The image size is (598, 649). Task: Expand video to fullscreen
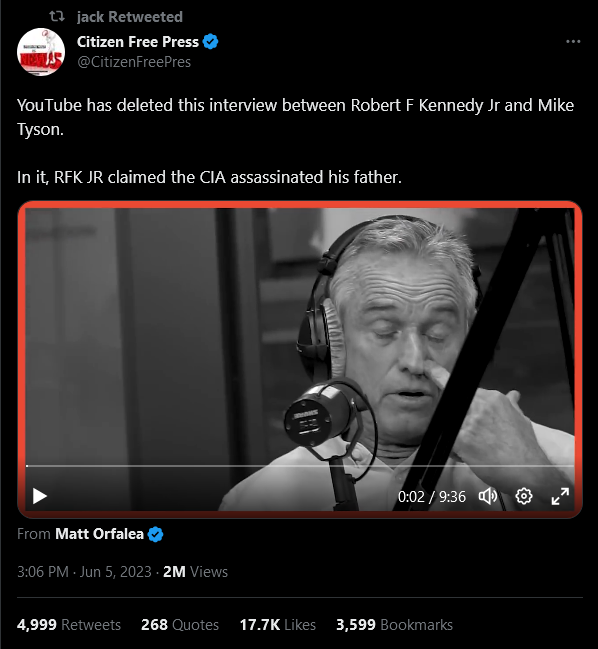560,496
